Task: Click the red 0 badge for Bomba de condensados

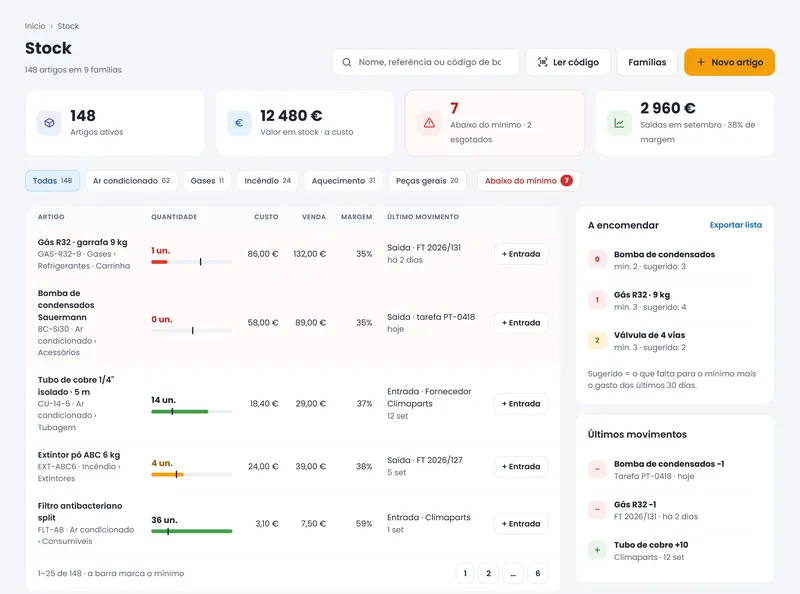Action: click(x=597, y=259)
